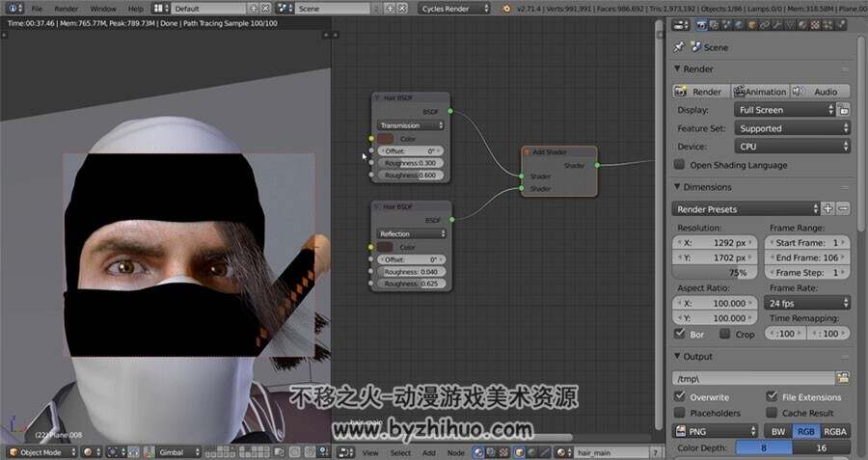Image resolution: width=868 pixels, height=460 pixels.
Task: Open Render Presets dropdown
Action: point(746,209)
